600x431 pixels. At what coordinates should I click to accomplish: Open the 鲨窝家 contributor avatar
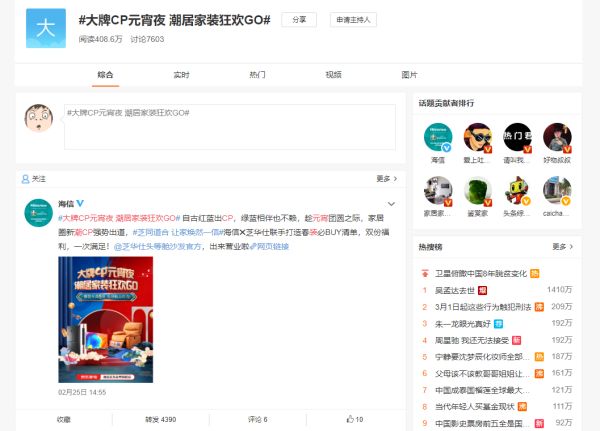pos(477,191)
